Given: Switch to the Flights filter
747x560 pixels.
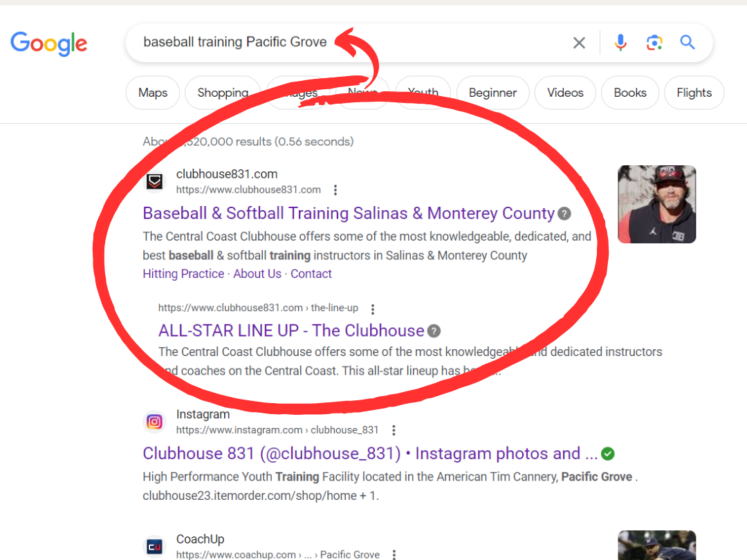Looking at the screenshot, I should click(x=694, y=93).
